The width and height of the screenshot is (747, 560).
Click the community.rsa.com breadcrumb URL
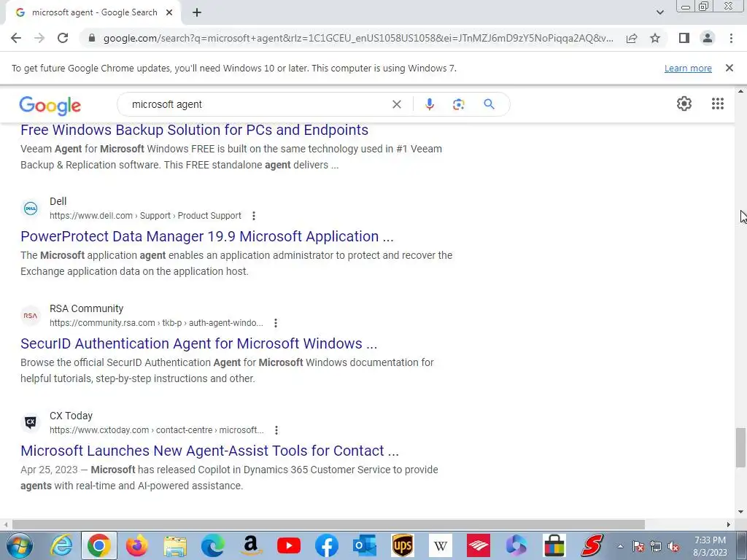pyautogui.click(x=156, y=323)
